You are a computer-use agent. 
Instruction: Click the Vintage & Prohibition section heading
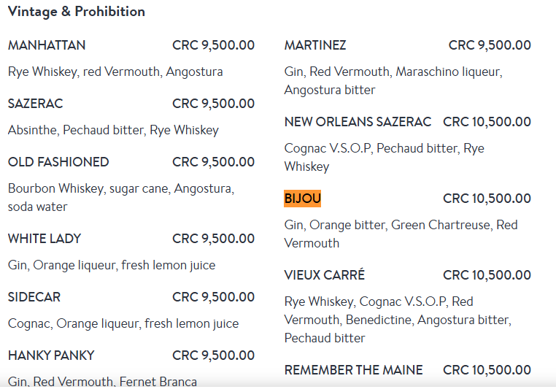tap(77, 12)
